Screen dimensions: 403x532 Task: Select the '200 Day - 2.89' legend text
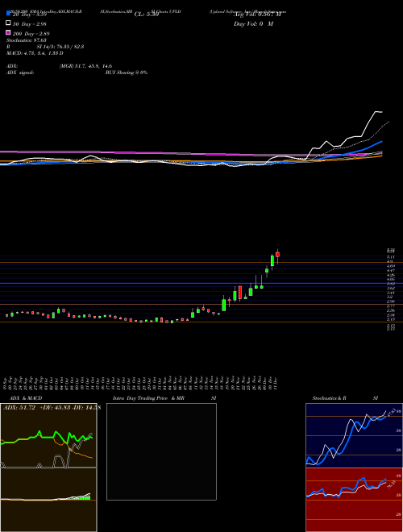coord(31,34)
